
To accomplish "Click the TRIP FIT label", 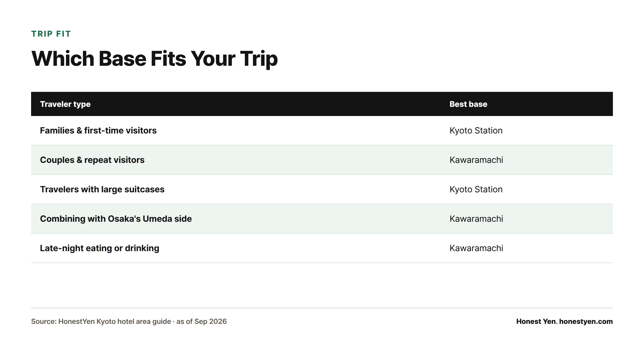I will 51,34.
